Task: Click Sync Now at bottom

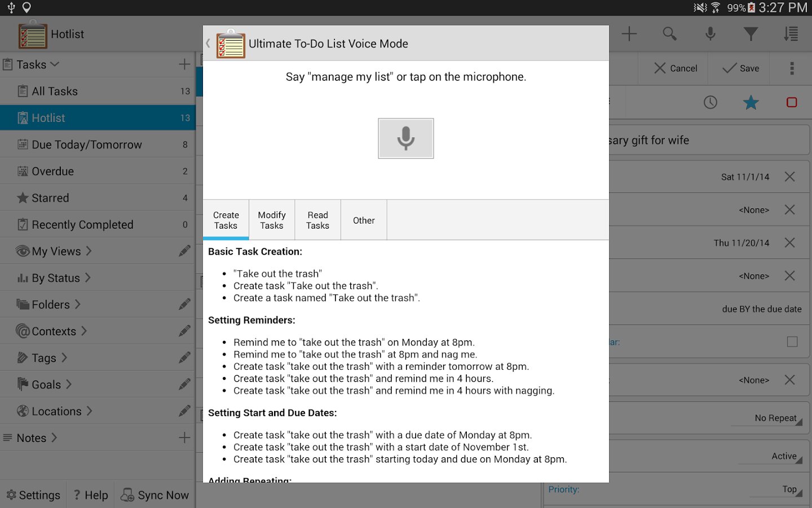Action: (x=155, y=495)
